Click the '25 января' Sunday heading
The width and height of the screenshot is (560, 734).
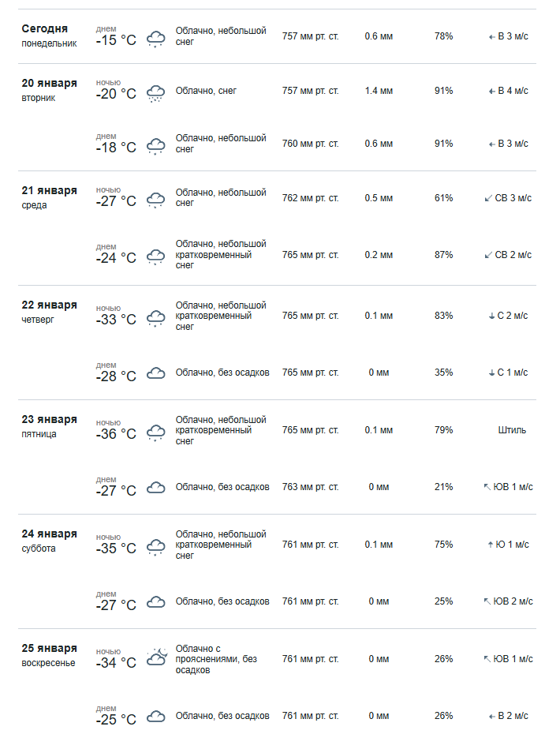[x=49, y=648]
